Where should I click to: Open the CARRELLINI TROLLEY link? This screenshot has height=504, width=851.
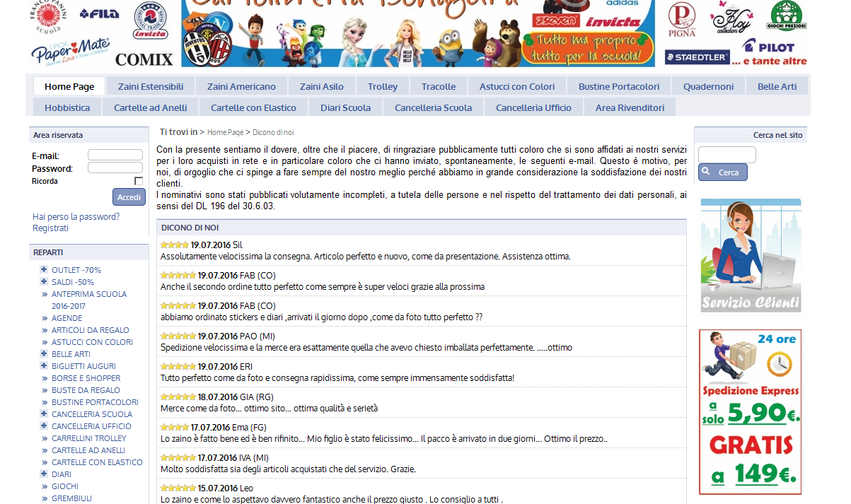pos(89,438)
